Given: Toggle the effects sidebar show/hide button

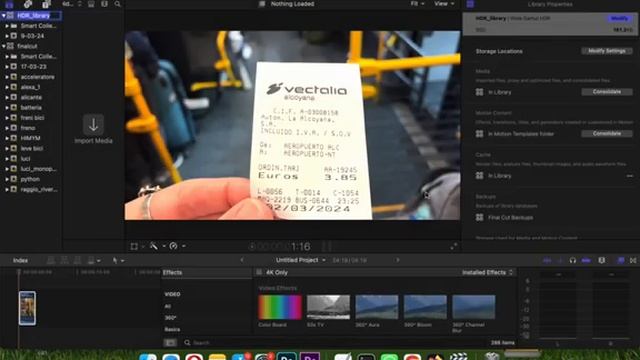Looking at the screenshot, I should click(x=170, y=343).
